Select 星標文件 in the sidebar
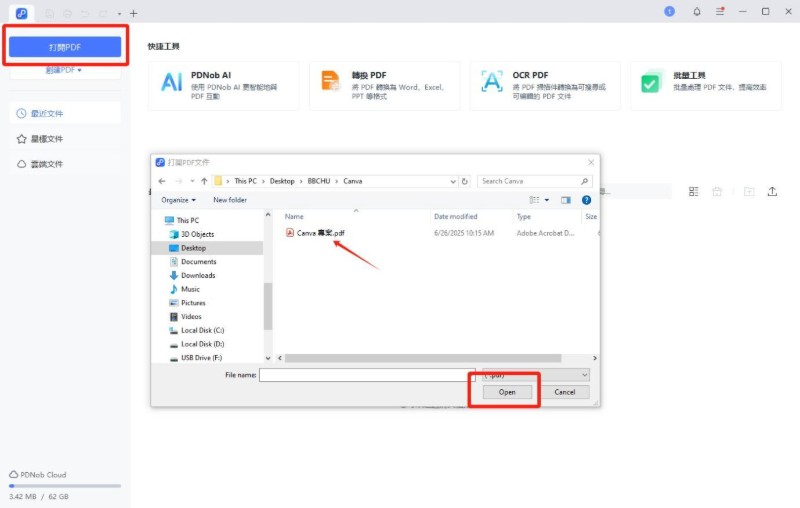800x508 pixels. [x=65, y=139]
